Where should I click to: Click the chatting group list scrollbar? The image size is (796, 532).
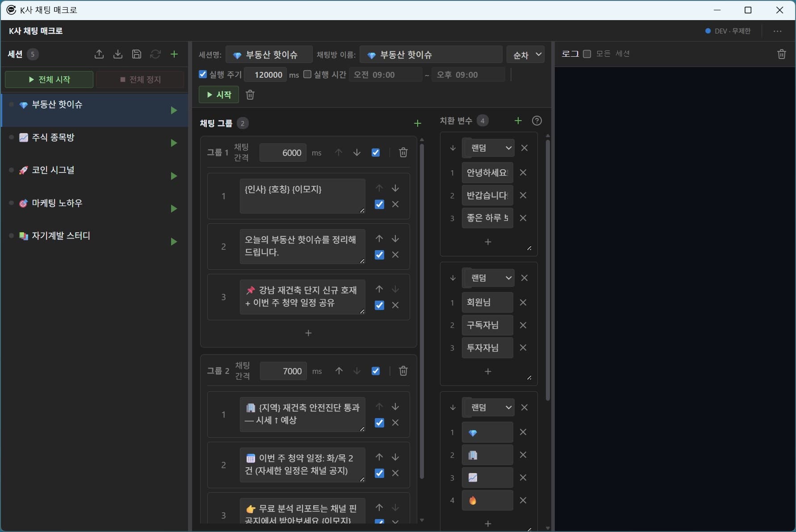click(422, 310)
